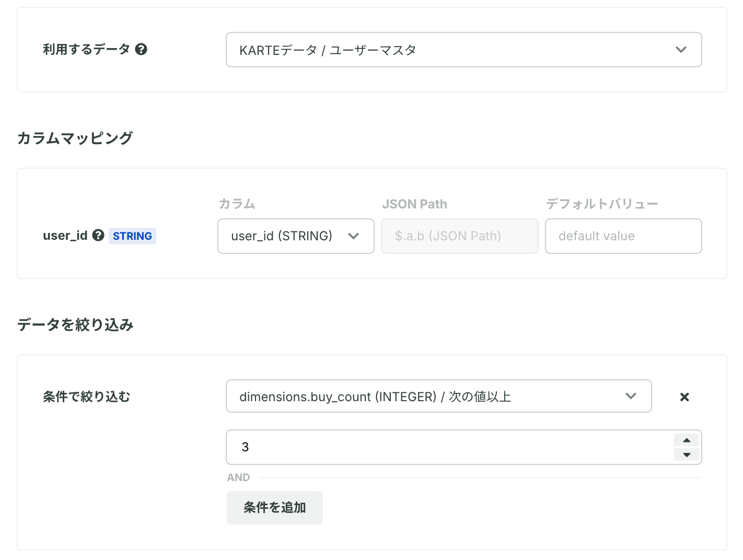Open the user_id (STRING) column dropdown
This screenshot has width=743, height=560.
click(296, 236)
